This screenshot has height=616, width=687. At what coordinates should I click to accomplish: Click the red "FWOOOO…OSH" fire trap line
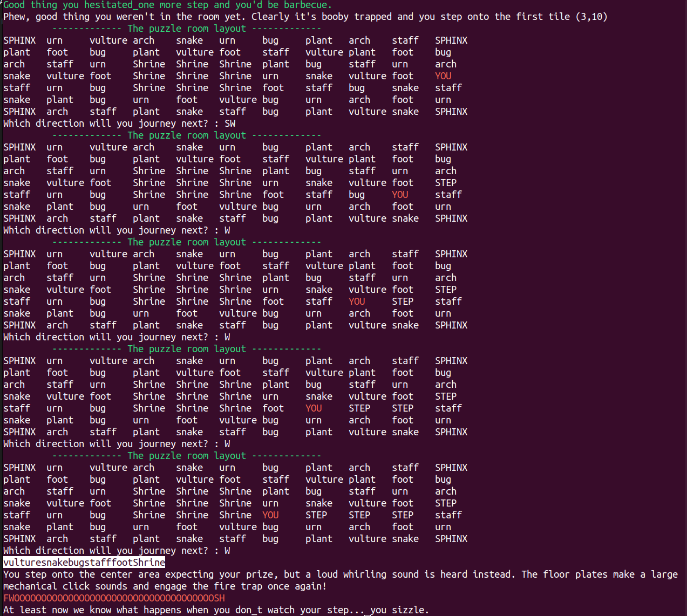pos(114,598)
